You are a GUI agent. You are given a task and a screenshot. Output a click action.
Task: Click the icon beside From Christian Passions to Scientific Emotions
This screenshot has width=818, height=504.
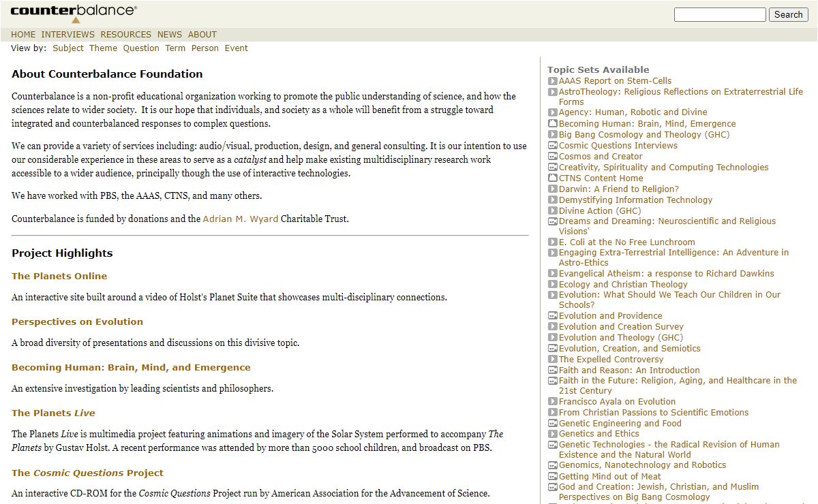[553, 413]
